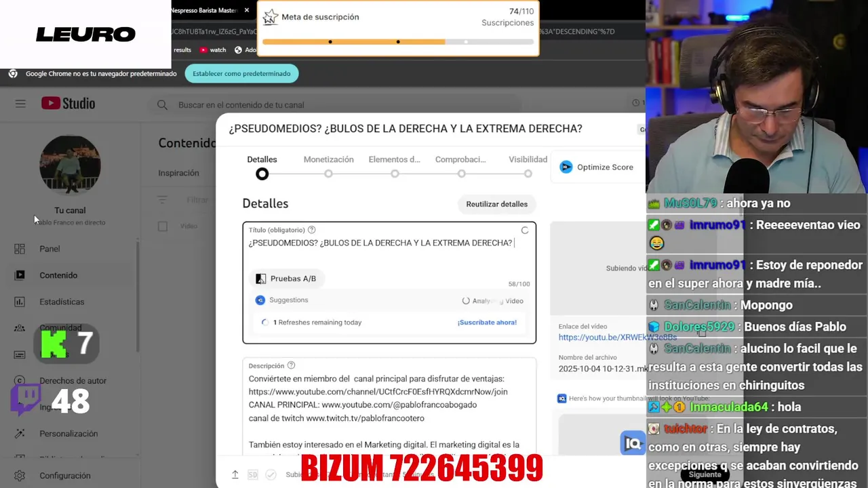
Task: Click the subscription goal star icon
Action: [x=271, y=17]
